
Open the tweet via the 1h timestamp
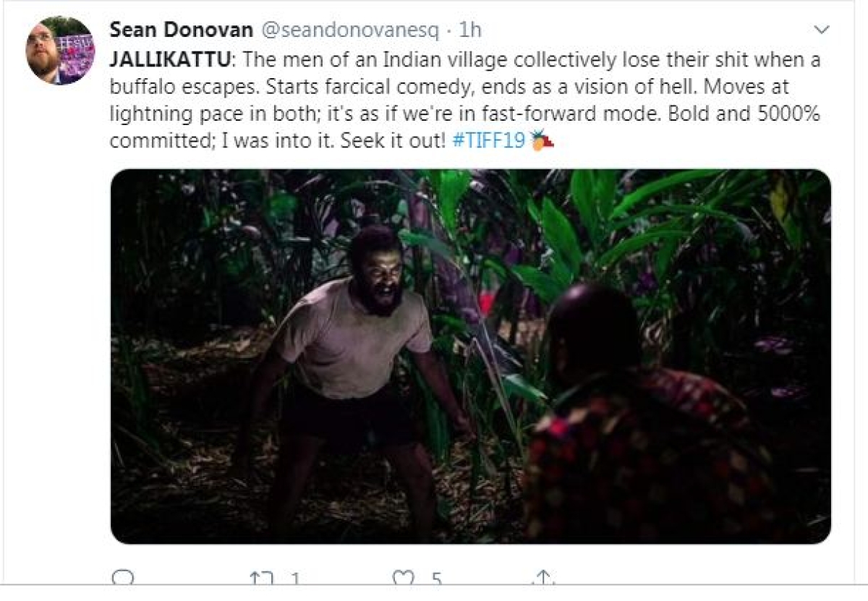(470, 30)
